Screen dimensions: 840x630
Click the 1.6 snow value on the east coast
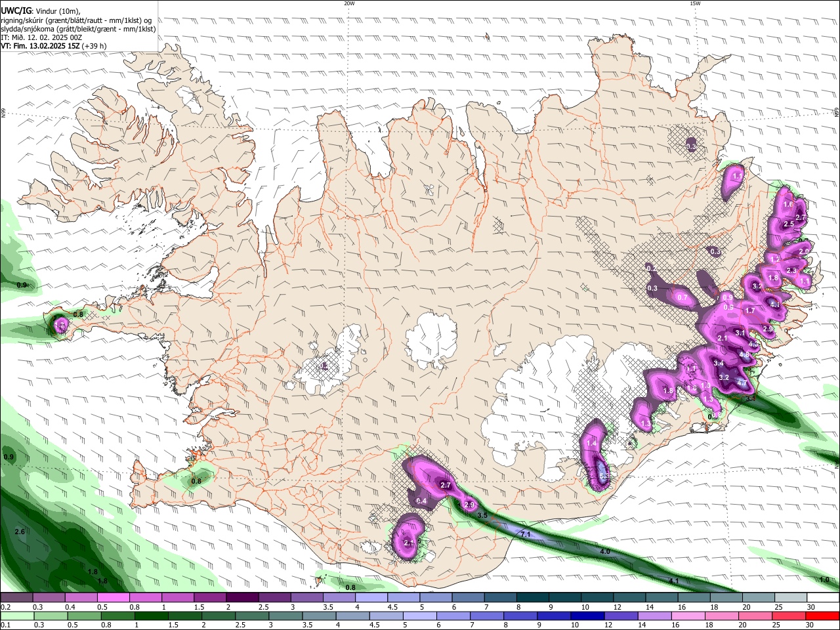pos(788,205)
